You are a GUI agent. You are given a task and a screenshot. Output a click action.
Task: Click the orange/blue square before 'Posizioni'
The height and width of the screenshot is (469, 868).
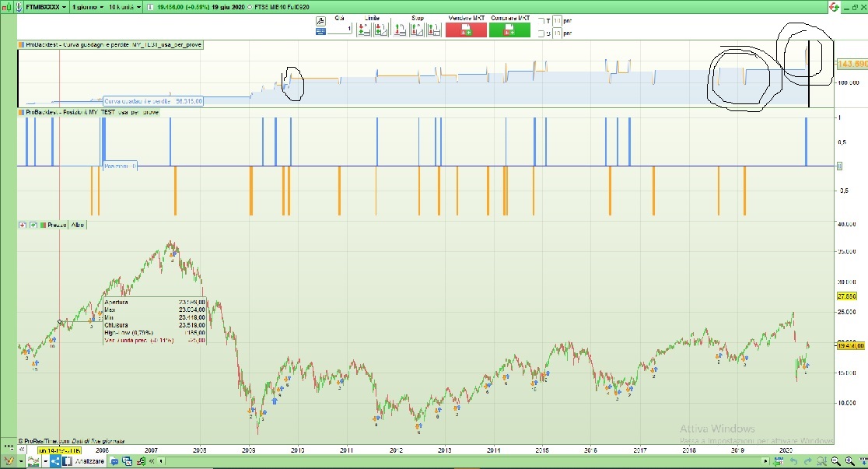22,113
